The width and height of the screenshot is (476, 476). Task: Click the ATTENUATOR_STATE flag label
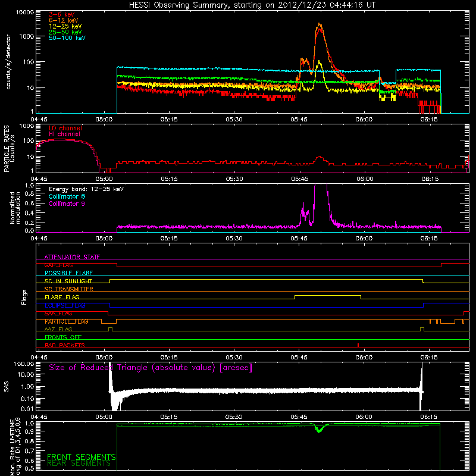pyautogui.click(x=72, y=257)
